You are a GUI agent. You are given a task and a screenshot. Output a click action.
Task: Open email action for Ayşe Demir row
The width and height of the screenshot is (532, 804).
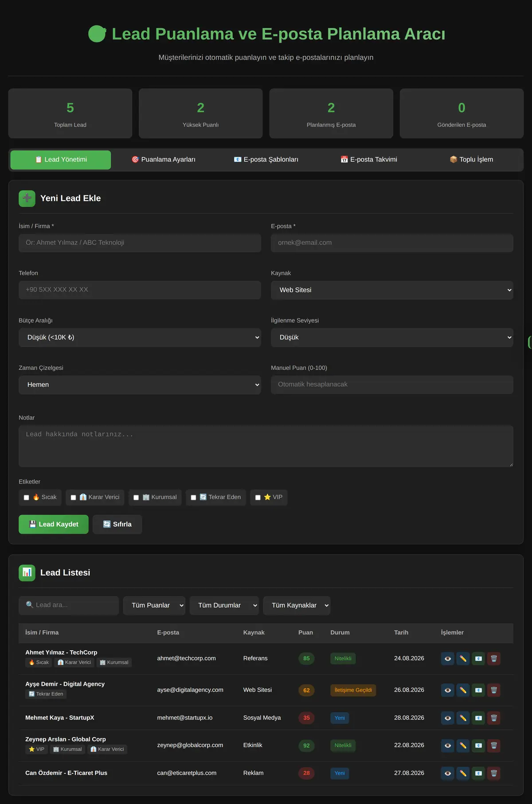pyautogui.click(x=478, y=690)
